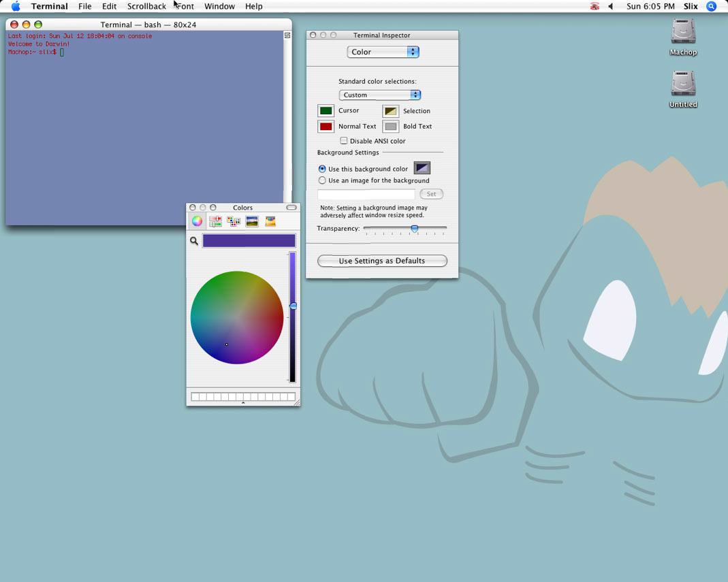Click the background image path field
This screenshot has width=728, height=582.
tap(366, 194)
